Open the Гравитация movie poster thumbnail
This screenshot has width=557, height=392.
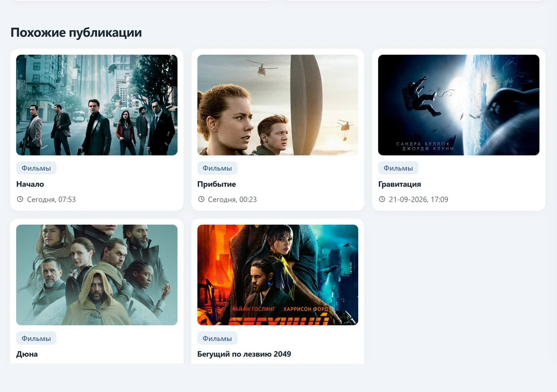[x=459, y=105]
